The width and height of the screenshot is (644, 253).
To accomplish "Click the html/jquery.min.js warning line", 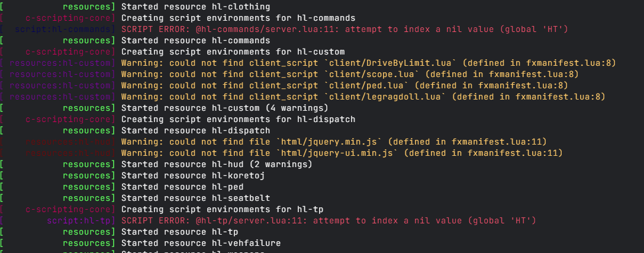I will pyautogui.click(x=334, y=142).
